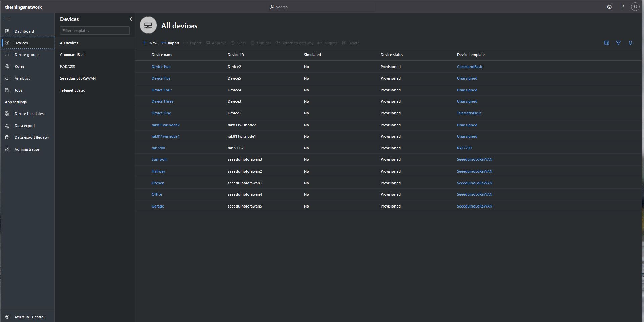Click the All devices header icon
644x322 pixels.
click(148, 26)
